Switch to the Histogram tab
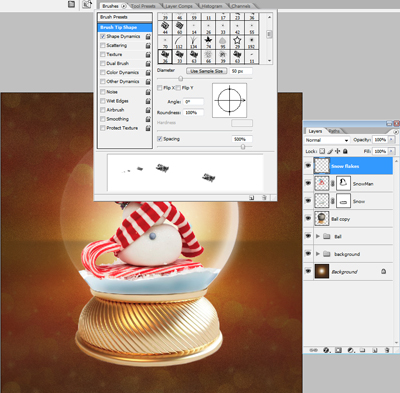This screenshot has height=393, width=400. click(212, 6)
